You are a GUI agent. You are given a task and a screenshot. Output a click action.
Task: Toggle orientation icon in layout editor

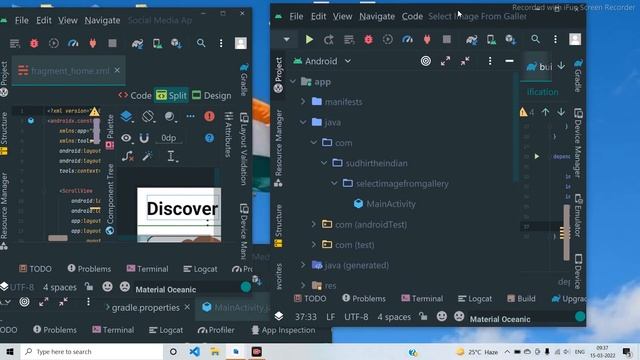tap(148, 116)
